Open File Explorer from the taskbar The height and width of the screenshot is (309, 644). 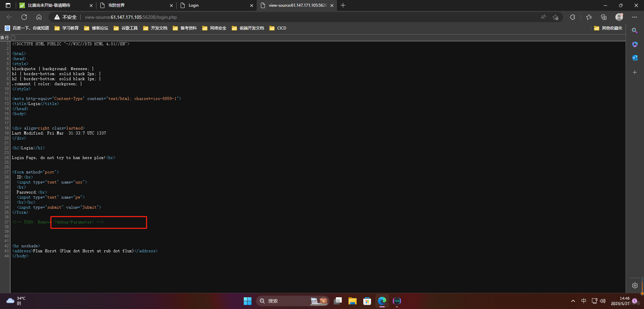tap(352, 301)
